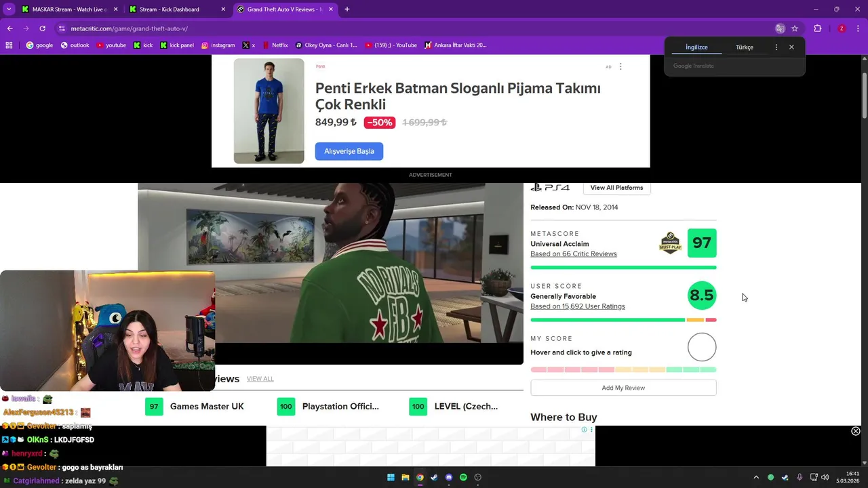
Task: Open the (159) YouTube bookmark
Action: [x=391, y=45]
